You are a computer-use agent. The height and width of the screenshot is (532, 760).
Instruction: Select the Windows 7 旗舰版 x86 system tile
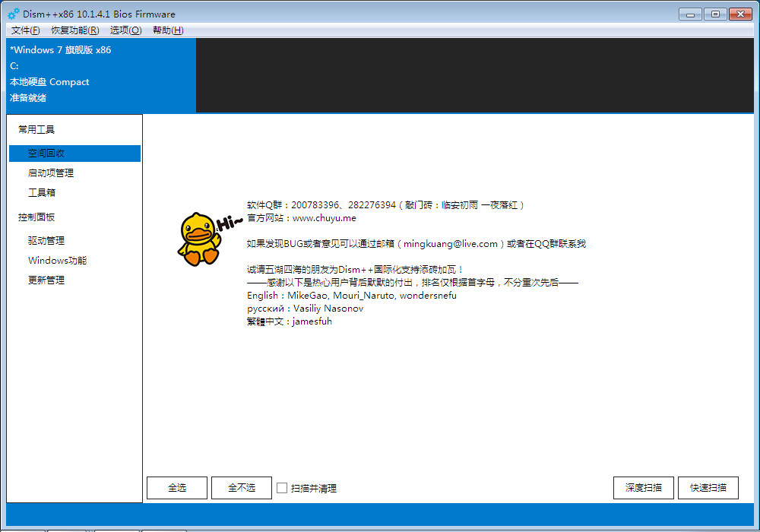pyautogui.click(x=102, y=75)
